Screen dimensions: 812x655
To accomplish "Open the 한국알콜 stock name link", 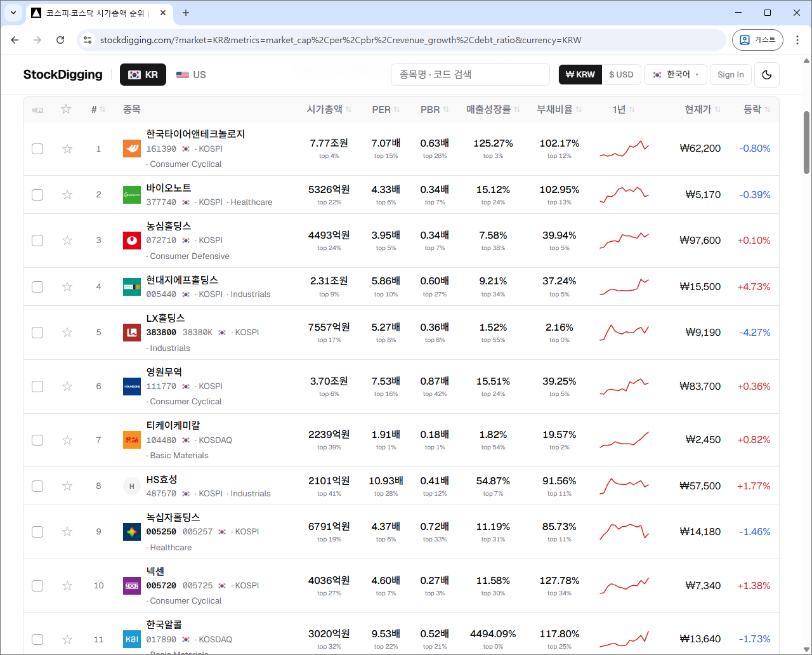I will click(x=164, y=625).
